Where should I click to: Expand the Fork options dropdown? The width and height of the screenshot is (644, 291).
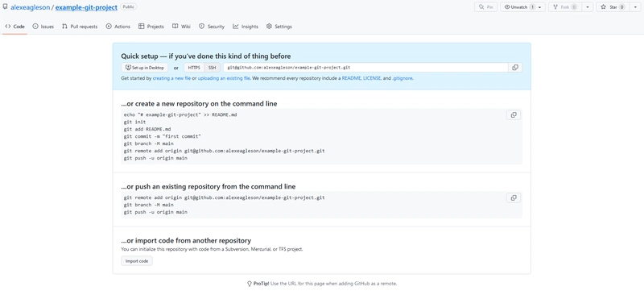(x=588, y=7)
